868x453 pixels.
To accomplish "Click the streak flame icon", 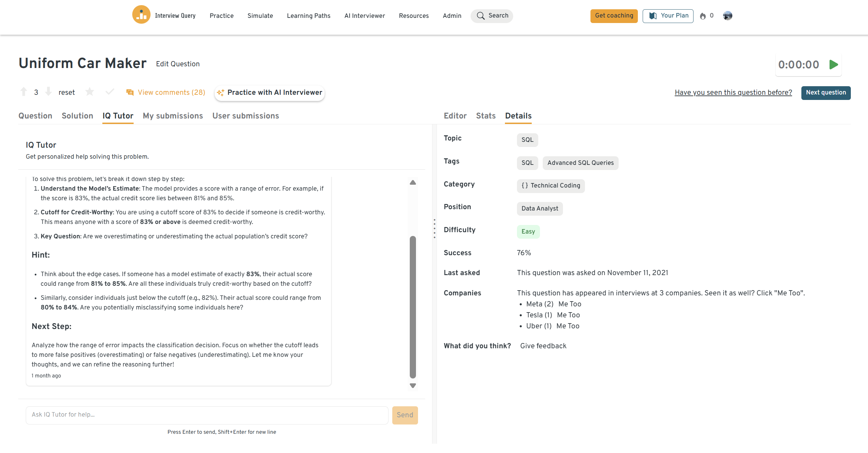I will (x=703, y=16).
